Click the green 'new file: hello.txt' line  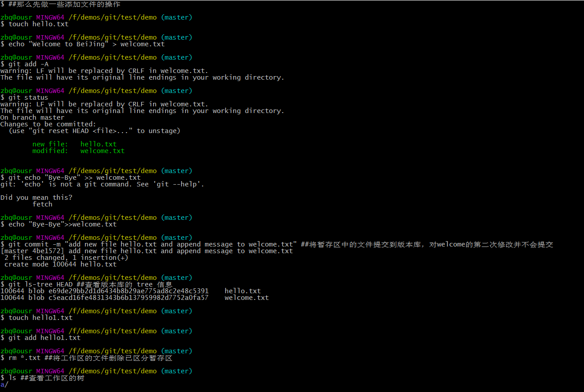pyautogui.click(x=74, y=144)
